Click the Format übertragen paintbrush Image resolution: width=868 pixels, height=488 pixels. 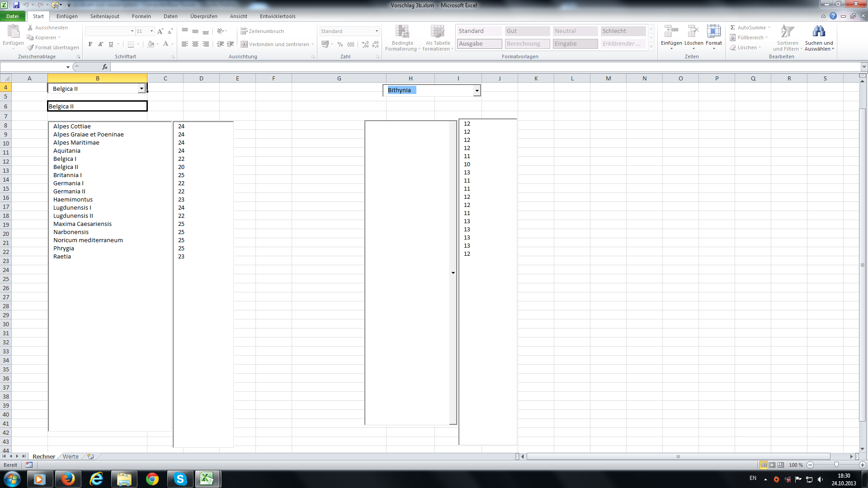pos(30,47)
